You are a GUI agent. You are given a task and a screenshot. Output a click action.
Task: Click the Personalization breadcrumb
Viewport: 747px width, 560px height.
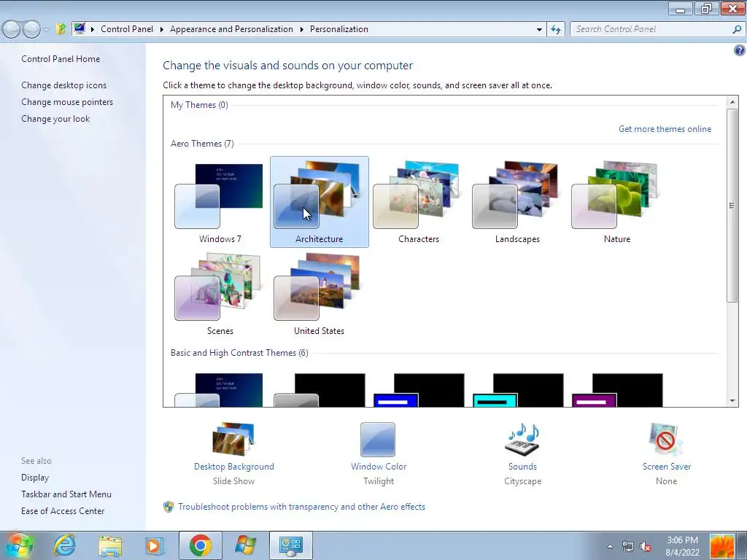pos(338,29)
